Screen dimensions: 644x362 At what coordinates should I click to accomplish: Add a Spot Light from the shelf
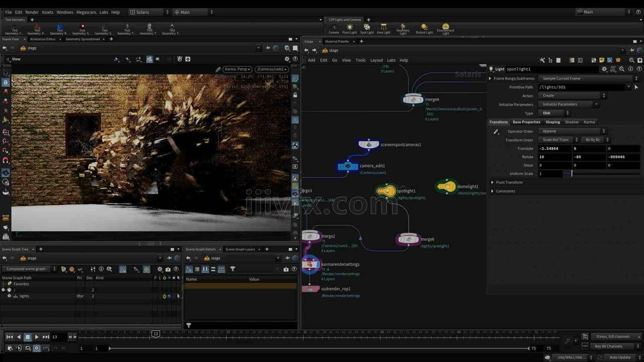(x=367, y=29)
